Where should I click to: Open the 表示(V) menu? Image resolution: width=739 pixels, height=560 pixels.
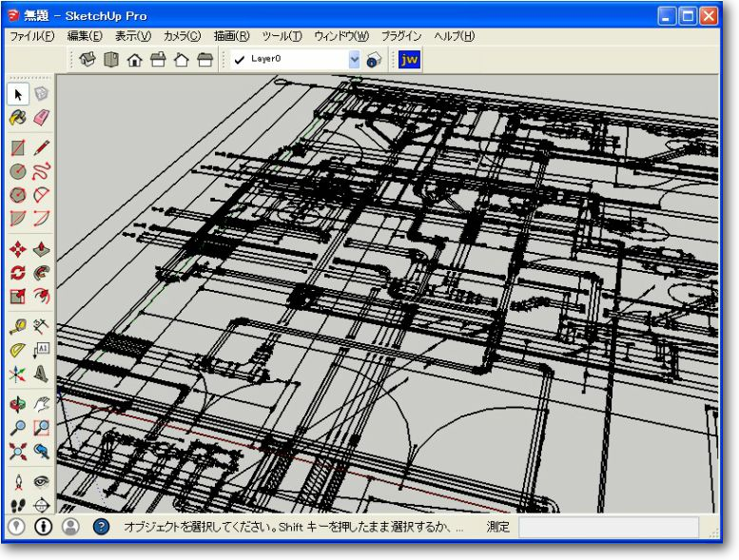pos(133,36)
